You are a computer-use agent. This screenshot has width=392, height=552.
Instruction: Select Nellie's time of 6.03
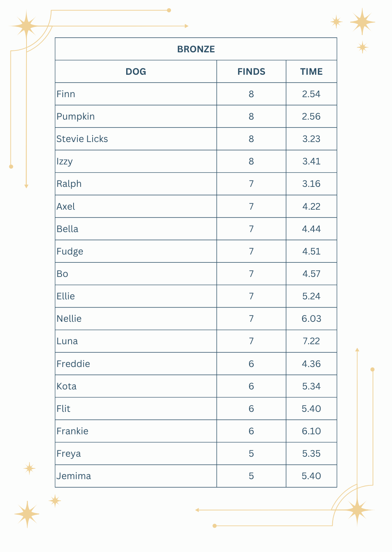(311, 319)
